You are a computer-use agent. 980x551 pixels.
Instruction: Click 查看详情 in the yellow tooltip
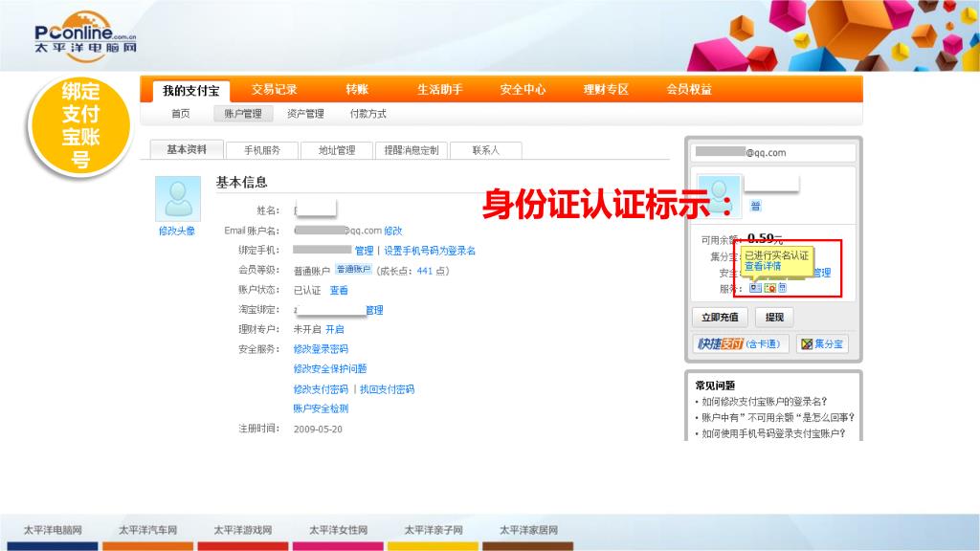pos(763,266)
